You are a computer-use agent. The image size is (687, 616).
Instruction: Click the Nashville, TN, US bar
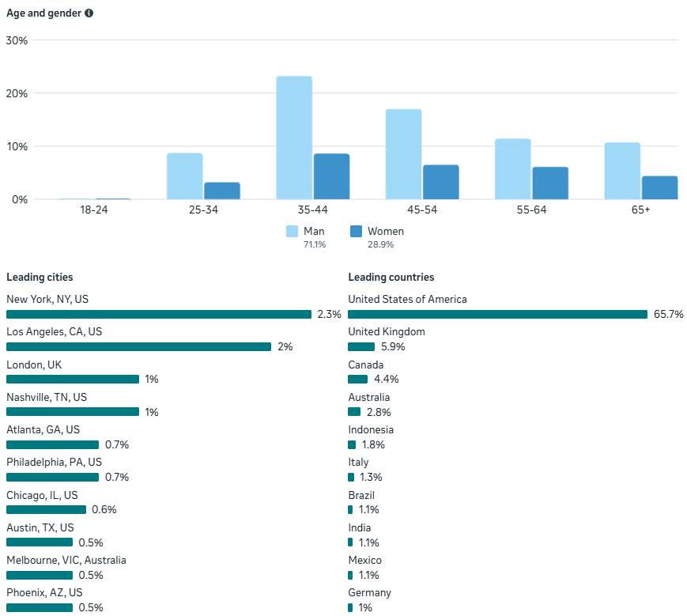[73, 412]
